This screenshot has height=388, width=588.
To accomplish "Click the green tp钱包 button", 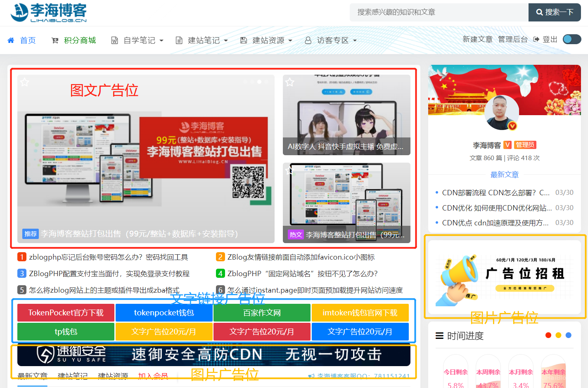I will 66,331.
